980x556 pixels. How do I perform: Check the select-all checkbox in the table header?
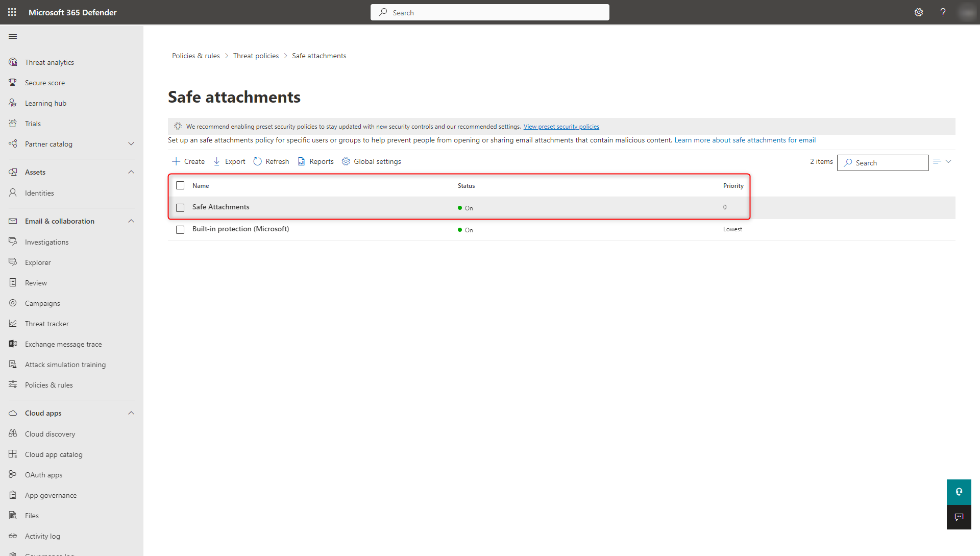click(180, 185)
